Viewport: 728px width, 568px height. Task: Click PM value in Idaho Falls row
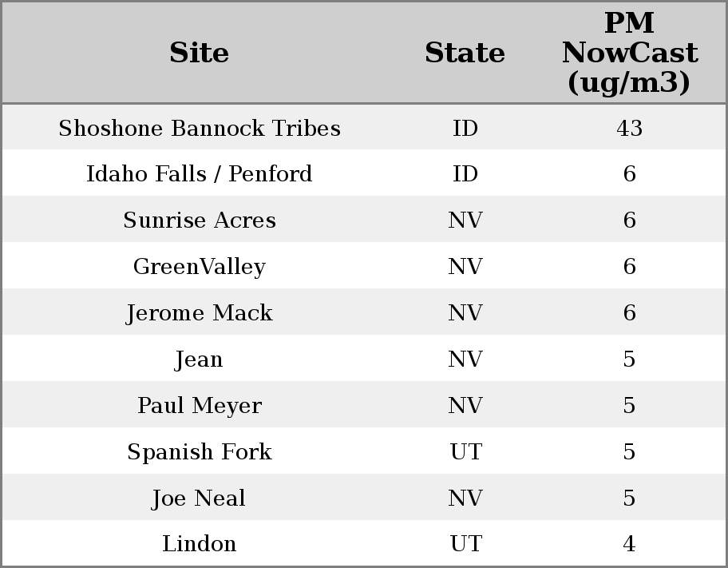629,174
